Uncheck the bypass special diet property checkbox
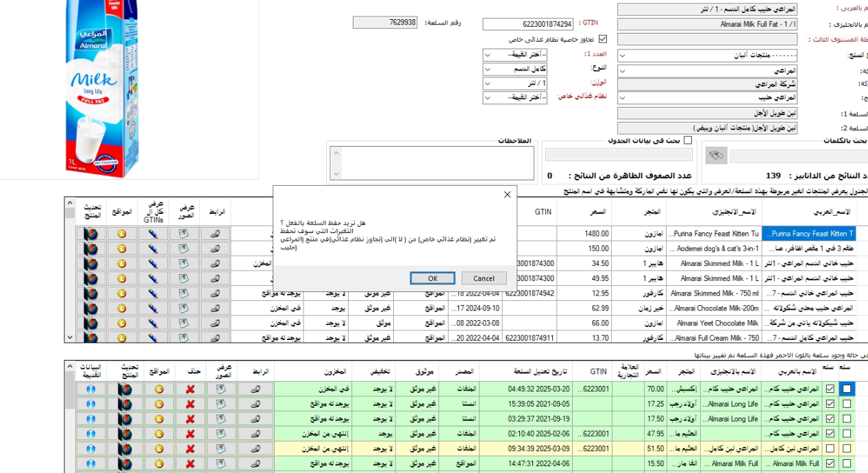Image resolution: width=868 pixels, height=473 pixels. tap(603, 39)
